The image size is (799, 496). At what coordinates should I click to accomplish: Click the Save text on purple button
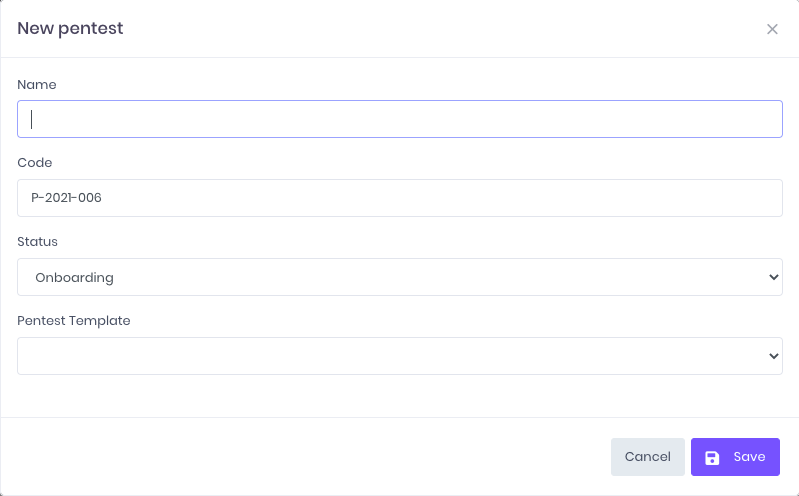pyautogui.click(x=749, y=457)
